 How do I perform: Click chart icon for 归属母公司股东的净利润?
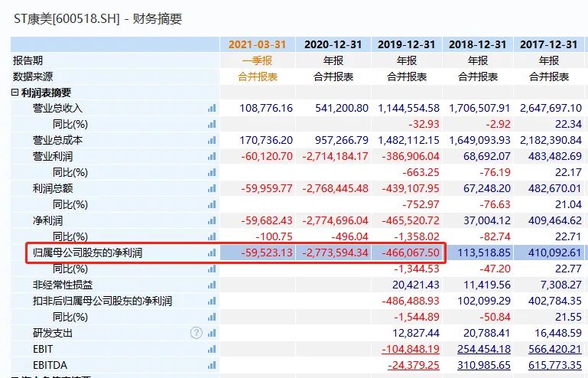[x=212, y=253]
